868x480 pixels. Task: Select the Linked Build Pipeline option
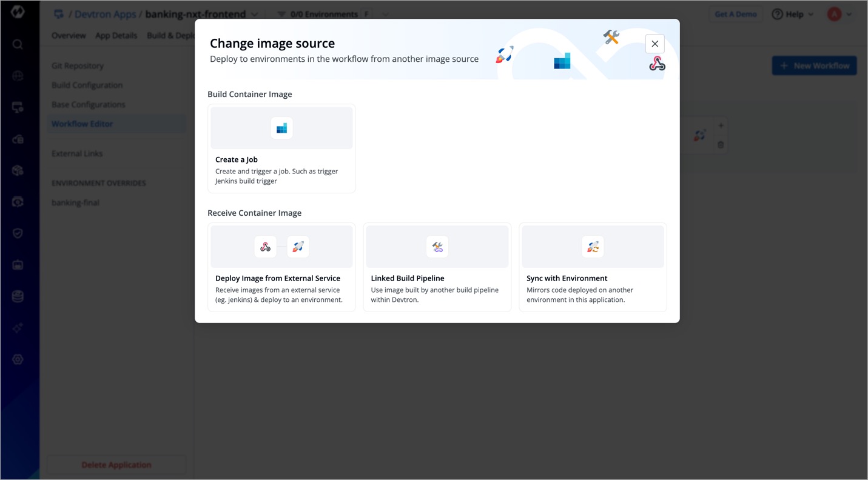[437, 267]
